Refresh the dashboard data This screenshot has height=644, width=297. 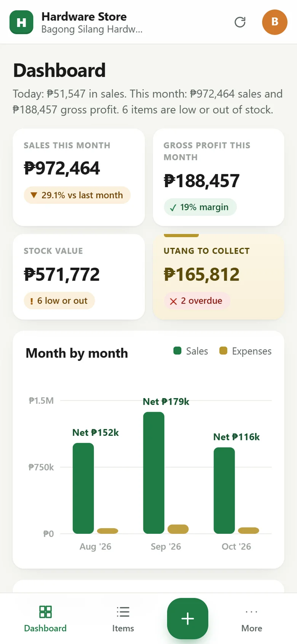[x=240, y=22]
